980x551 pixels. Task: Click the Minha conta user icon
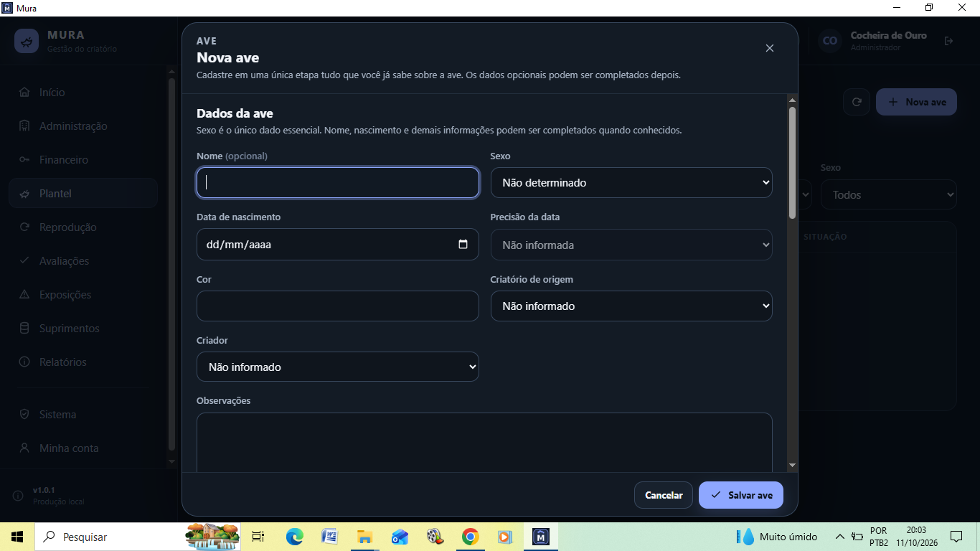pyautogui.click(x=24, y=448)
